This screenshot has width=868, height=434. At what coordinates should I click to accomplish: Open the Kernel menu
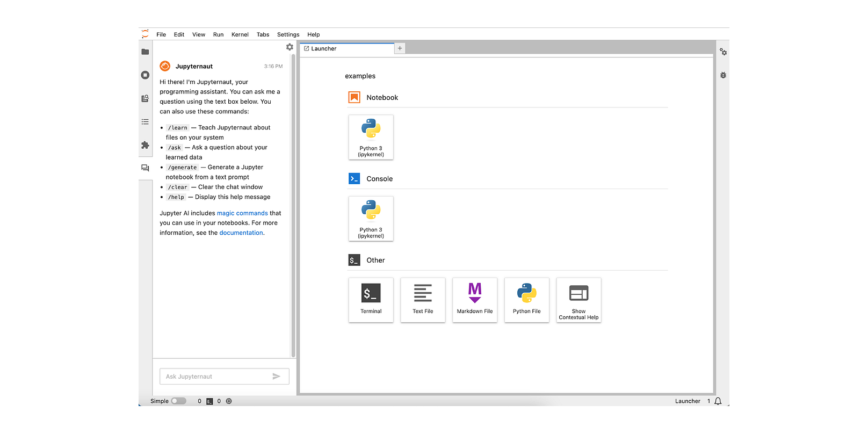(240, 34)
